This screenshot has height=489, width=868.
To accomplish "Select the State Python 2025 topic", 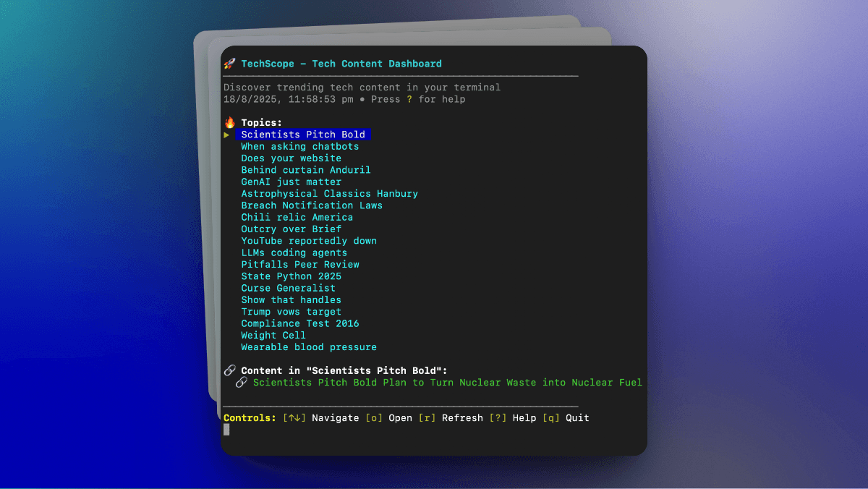I will tap(291, 276).
